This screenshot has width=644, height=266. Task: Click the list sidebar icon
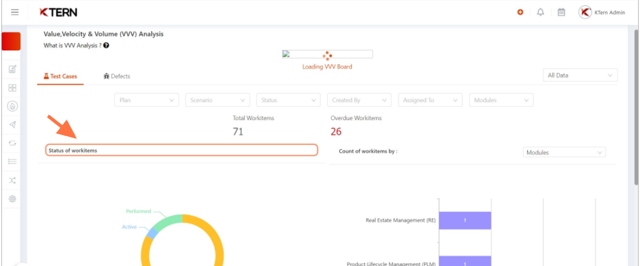tap(13, 162)
